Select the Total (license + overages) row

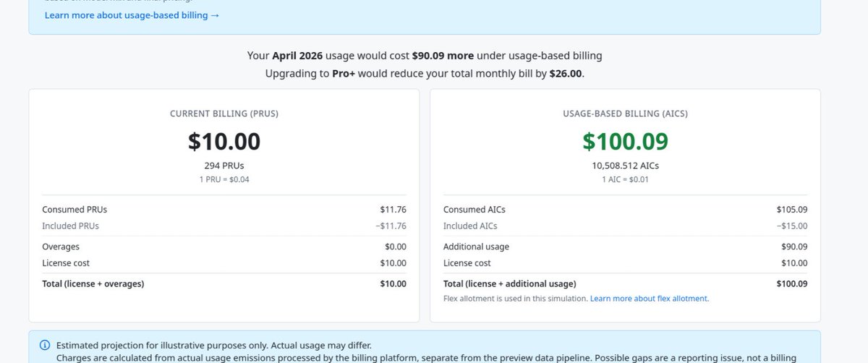pyautogui.click(x=224, y=284)
